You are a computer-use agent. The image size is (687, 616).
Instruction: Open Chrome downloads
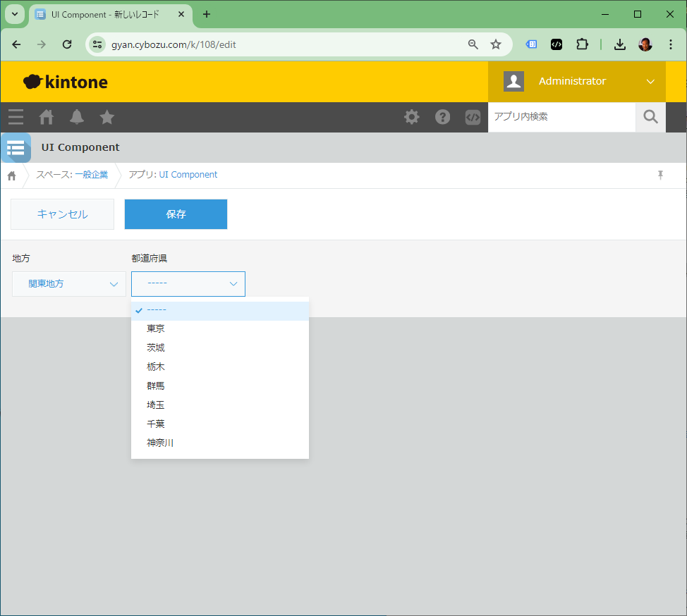click(x=619, y=44)
